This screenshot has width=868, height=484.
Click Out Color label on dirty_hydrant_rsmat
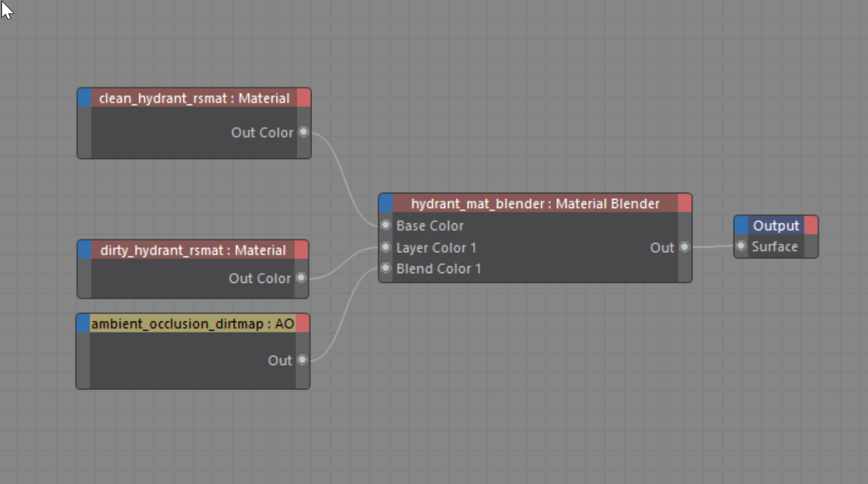point(260,278)
